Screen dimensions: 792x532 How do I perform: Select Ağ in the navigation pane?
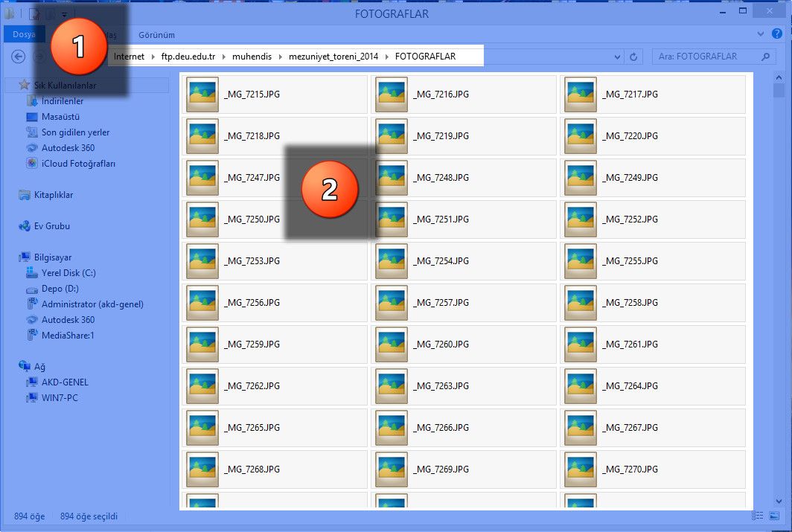coord(39,367)
